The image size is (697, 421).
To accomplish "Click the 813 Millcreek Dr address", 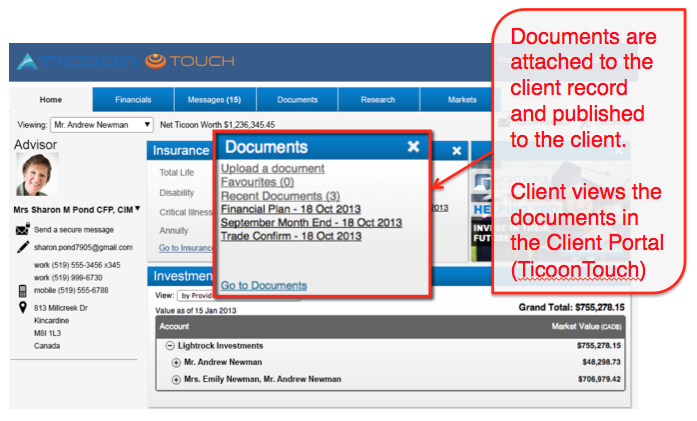I will 61,308.
